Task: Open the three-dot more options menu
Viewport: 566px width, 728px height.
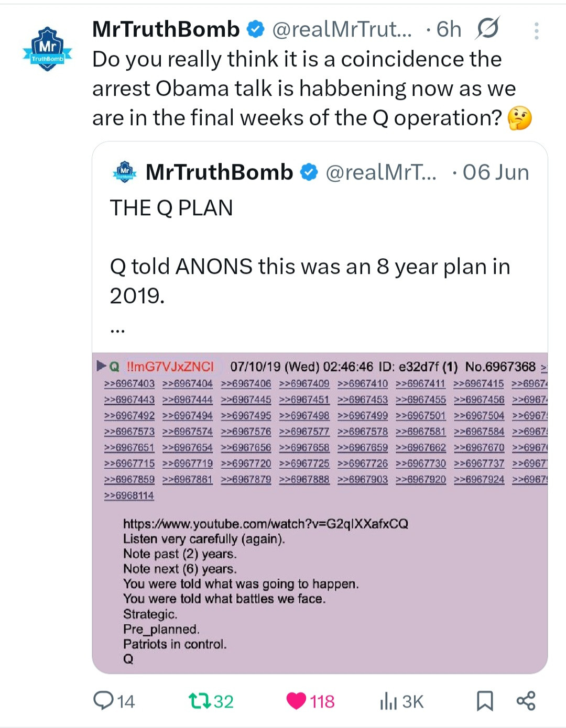Action: (536, 31)
